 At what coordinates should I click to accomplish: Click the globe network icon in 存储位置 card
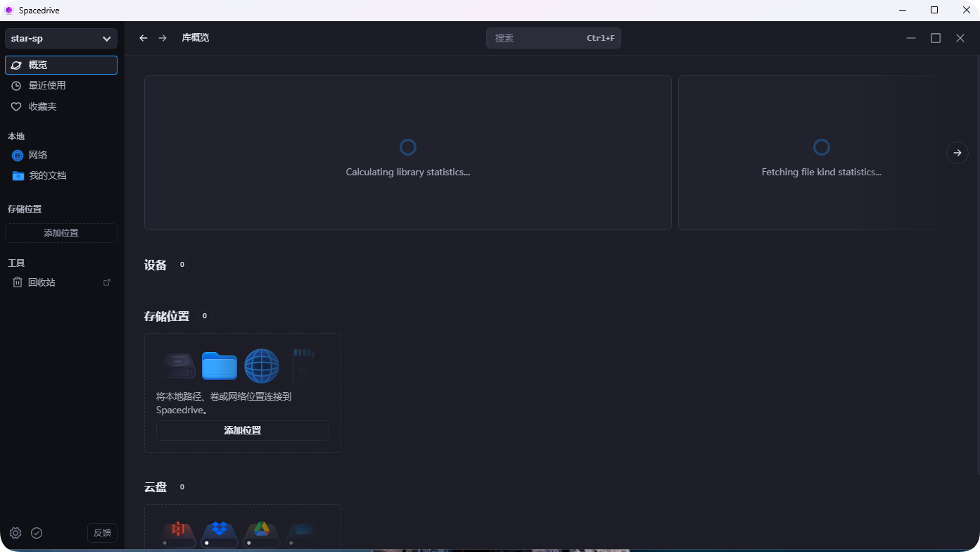(262, 366)
